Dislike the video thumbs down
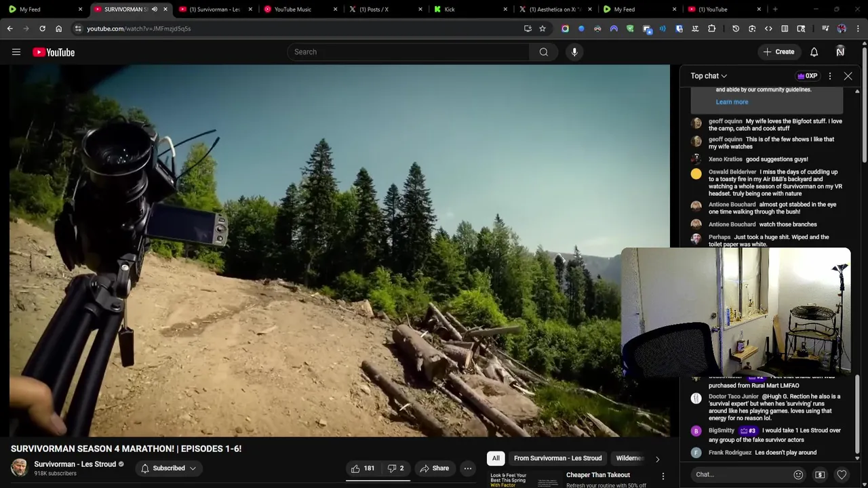 (x=395, y=468)
